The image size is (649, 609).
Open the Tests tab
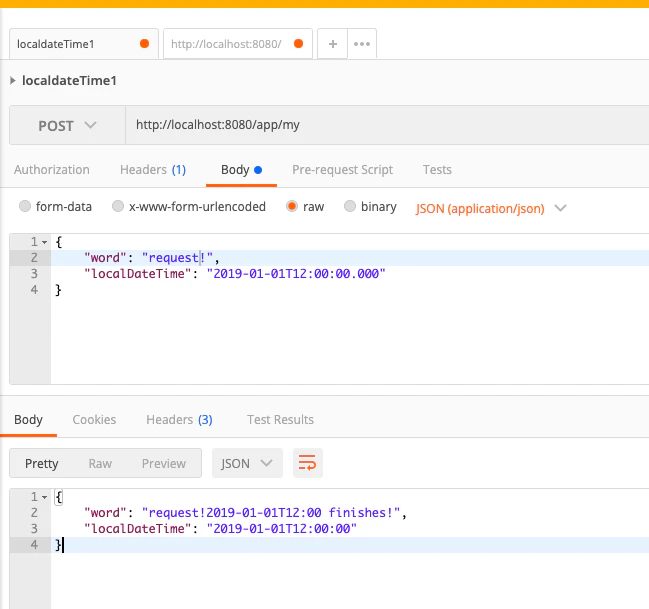pyautogui.click(x=437, y=170)
